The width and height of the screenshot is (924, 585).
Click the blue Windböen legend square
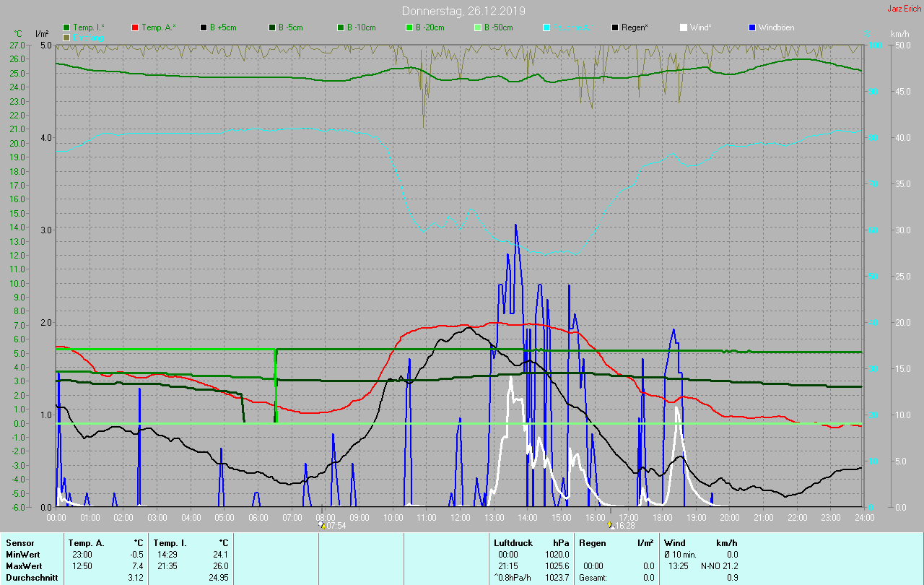pos(752,27)
